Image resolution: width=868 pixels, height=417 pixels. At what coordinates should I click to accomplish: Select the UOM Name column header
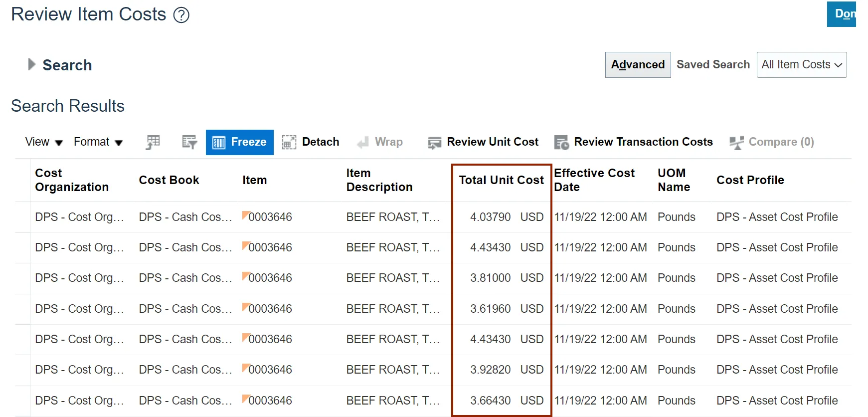point(674,180)
